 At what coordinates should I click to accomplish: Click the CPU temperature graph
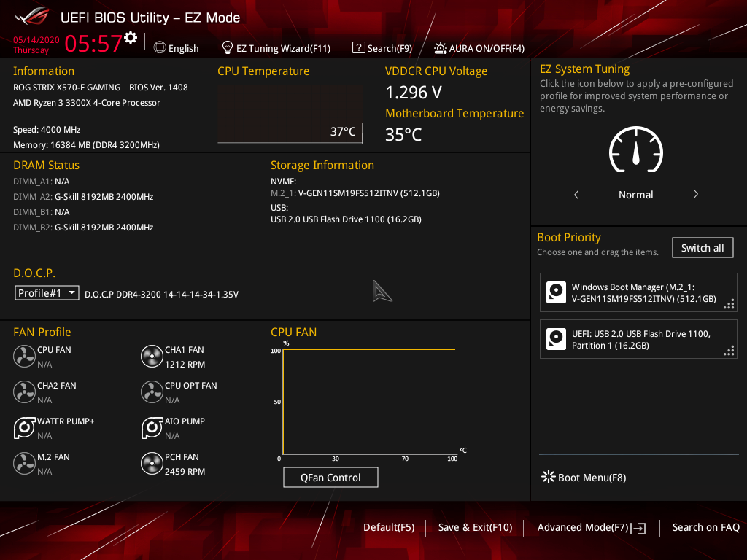pos(290,114)
